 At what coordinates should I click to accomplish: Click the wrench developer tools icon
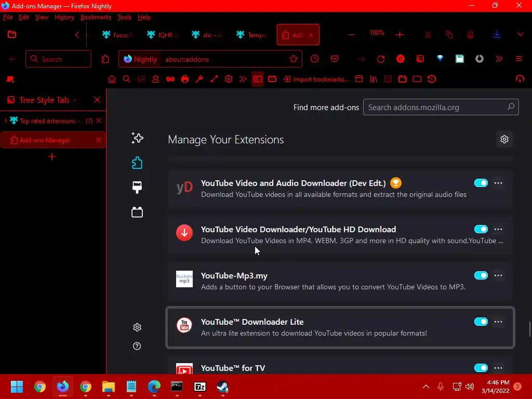(199, 79)
